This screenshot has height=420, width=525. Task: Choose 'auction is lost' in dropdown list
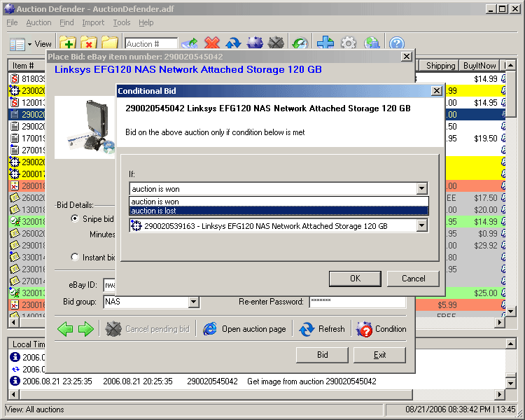[279, 211]
